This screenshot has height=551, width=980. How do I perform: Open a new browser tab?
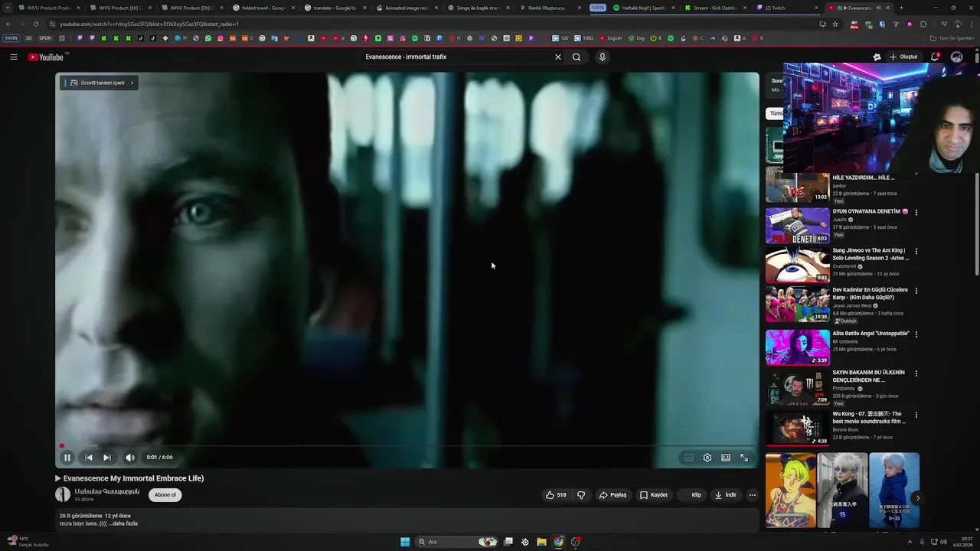900,8
